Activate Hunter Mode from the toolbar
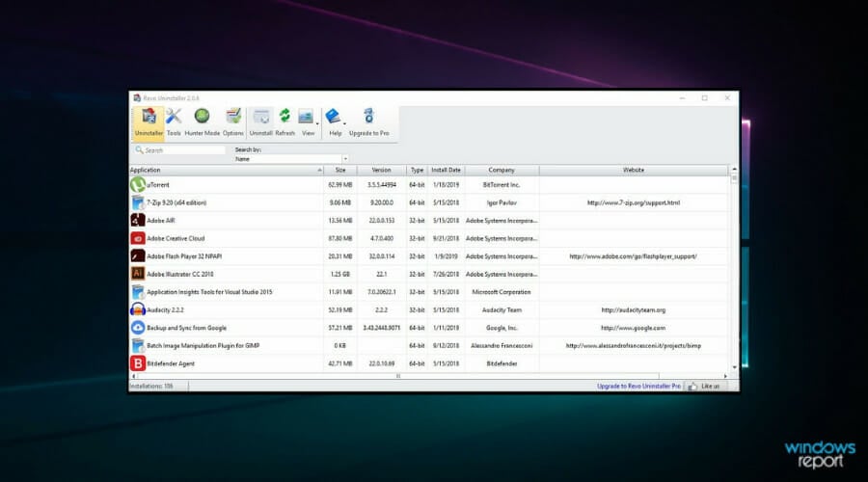 [203, 122]
